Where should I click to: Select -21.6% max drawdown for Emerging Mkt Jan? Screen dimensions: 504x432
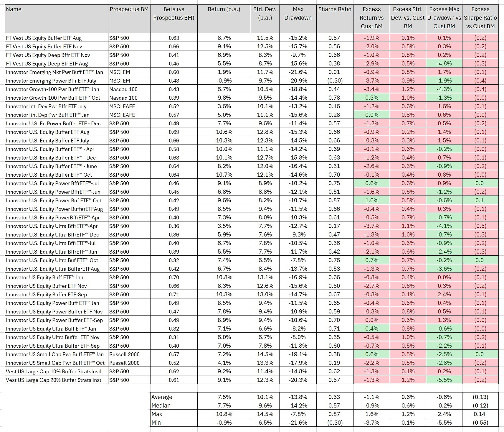tap(298, 72)
